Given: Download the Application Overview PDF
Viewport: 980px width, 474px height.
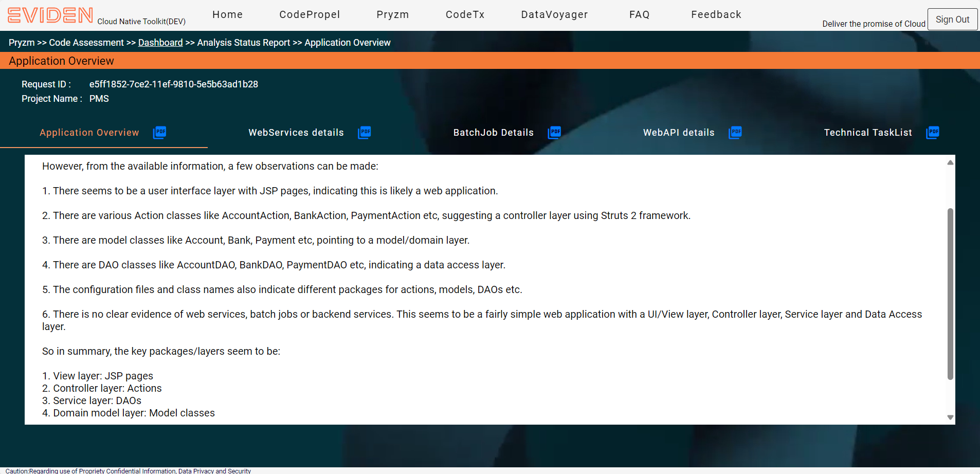Looking at the screenshot, I should point(159,133).
